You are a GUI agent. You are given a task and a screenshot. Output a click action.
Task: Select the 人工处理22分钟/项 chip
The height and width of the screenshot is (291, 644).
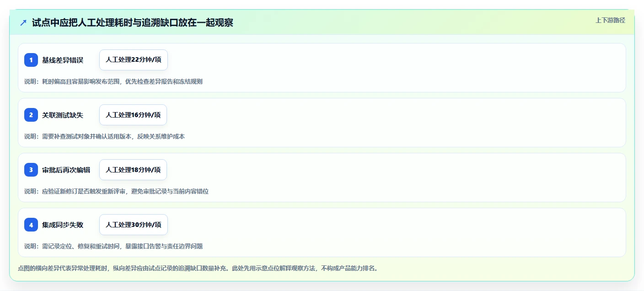(x=134, y=60)
